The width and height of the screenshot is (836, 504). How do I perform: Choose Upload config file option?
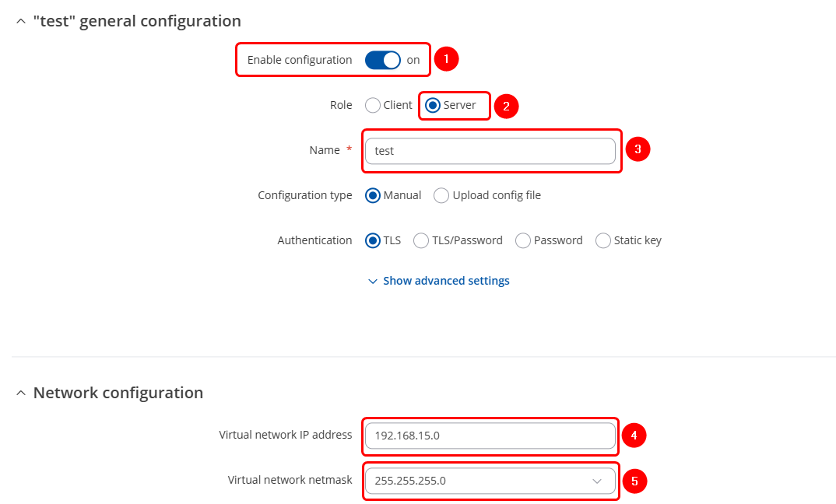coord(441,195)
